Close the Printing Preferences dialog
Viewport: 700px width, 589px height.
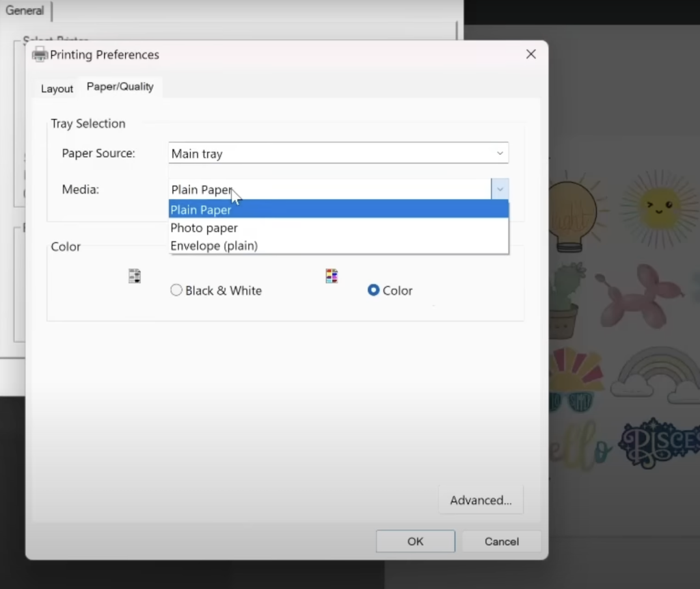coord(530,55)
